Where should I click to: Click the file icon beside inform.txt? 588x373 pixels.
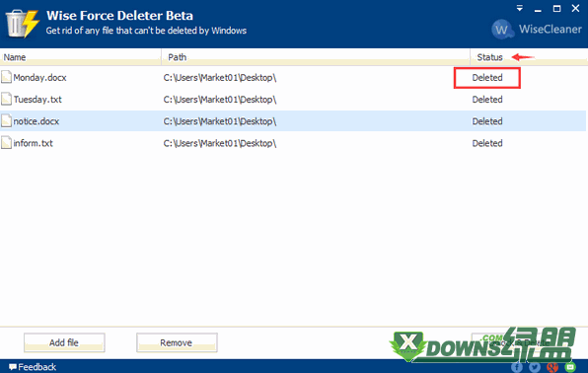pos(6,143)
